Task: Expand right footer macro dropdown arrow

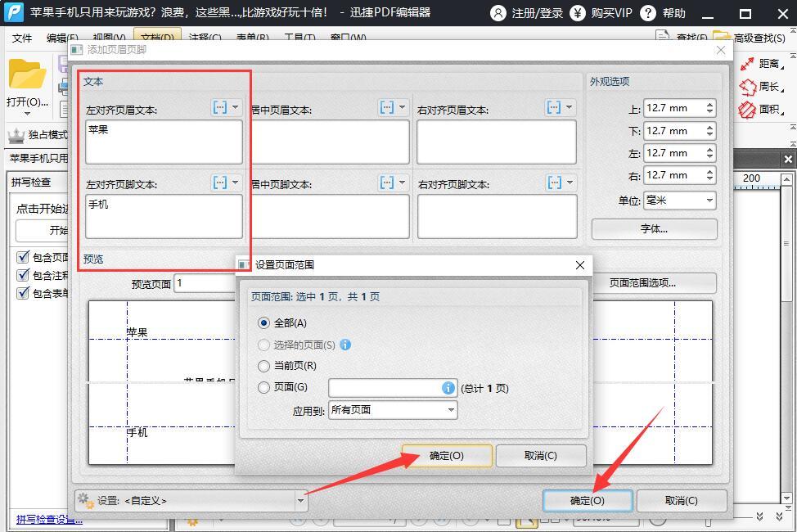Action: [x=570, y=182]
